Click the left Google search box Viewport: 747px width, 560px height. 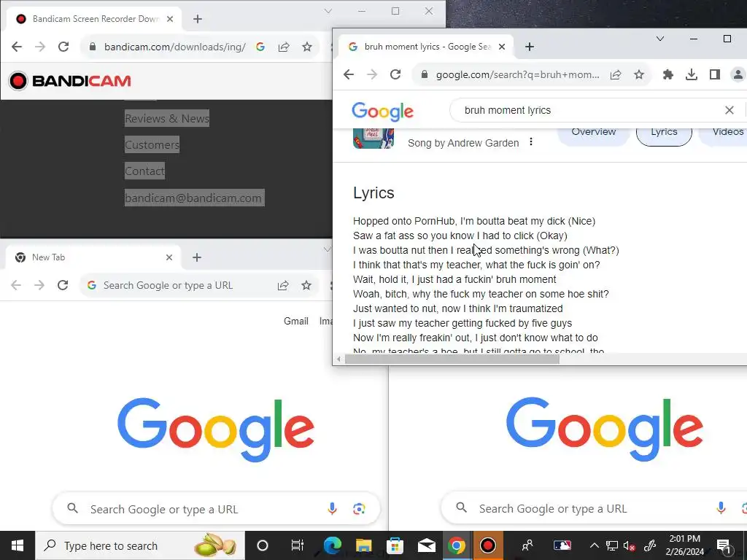coord(216,509)
